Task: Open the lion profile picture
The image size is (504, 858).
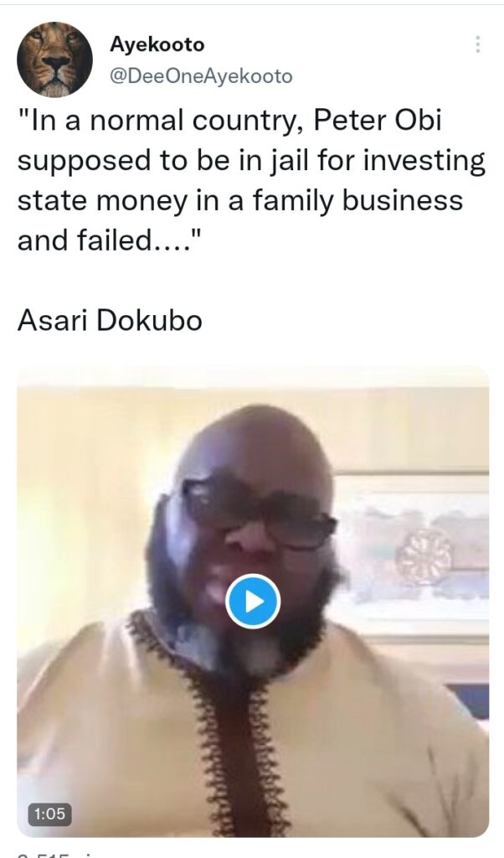Action: (54, 59)
